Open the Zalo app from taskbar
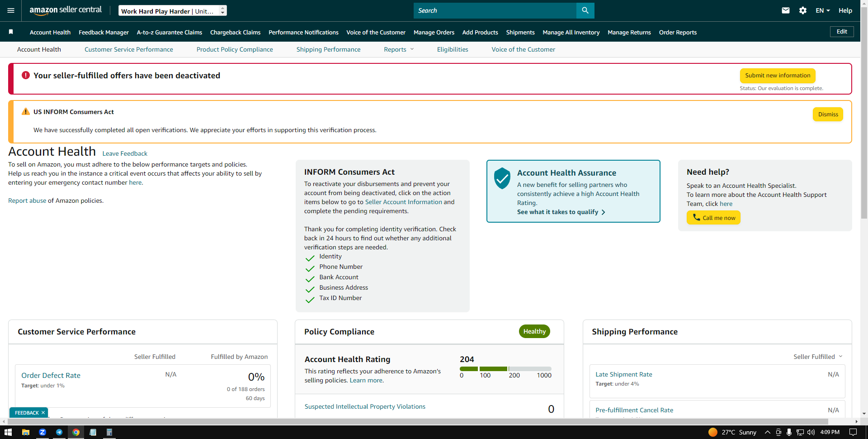Viewport: 868px width, 439px height. pos(42,432)
